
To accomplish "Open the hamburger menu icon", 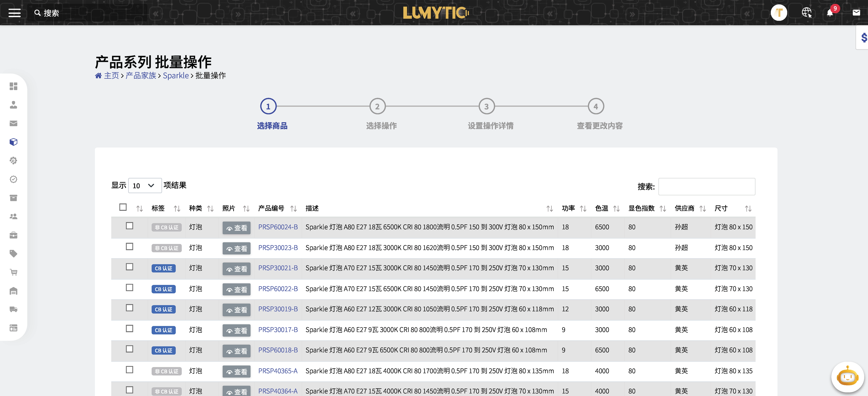I will click(x=15, y=13).
